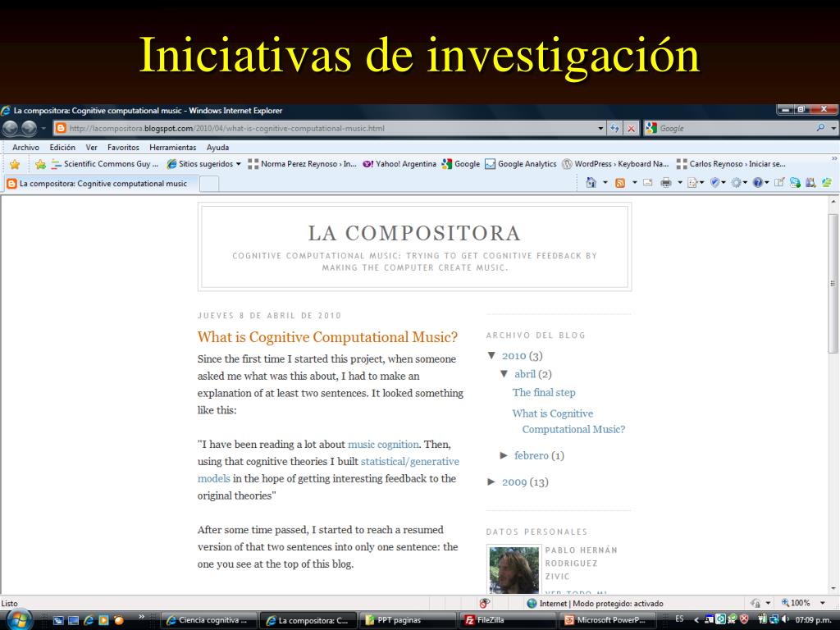The width and height of the screenshot is (840, 630).
Task: Click the green Messenger toolbar icon
Action: pos(827,183)
